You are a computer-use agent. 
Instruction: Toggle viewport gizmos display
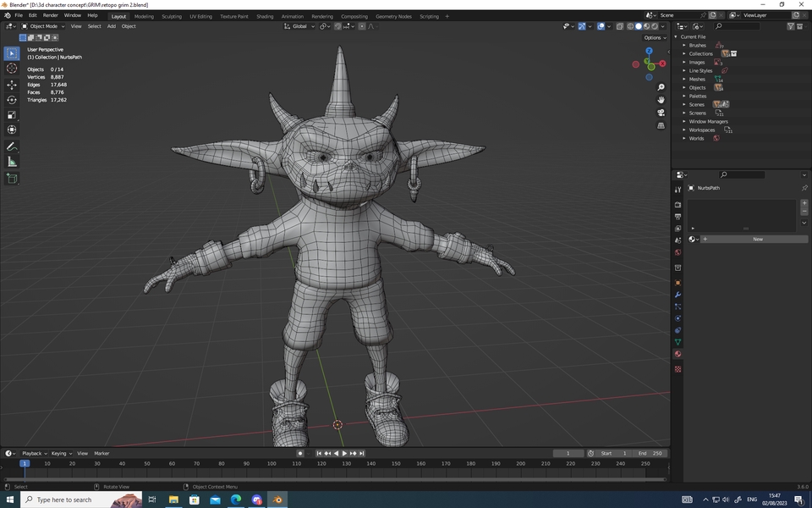pyautogui.click(x=582, y=26)
